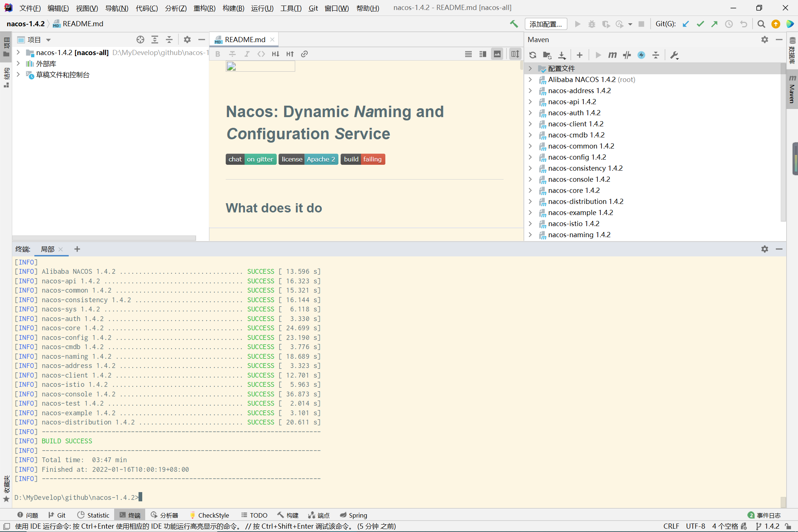Toggle Code formatting in markdown toolbar
The width and height of the screenshot is (798, 532).
[x=261, y=54]
